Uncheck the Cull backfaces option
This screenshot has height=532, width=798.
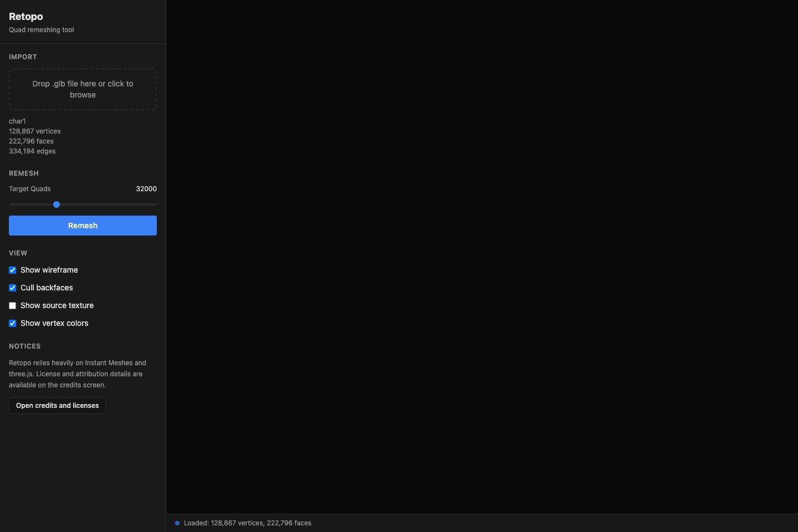[x=12, y=288]
